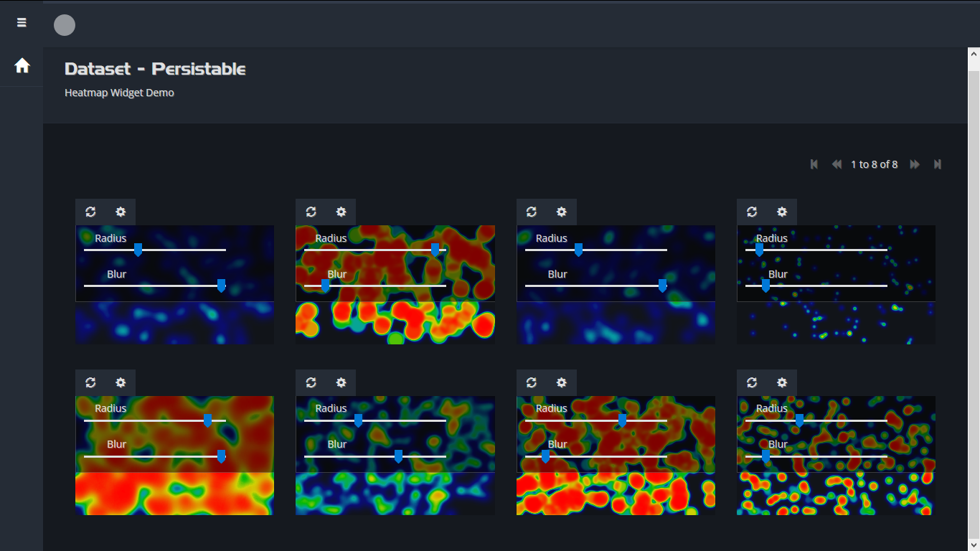Open settings of first heatmap in top row
The image size is (980, 551).
(x=121, y=212)
